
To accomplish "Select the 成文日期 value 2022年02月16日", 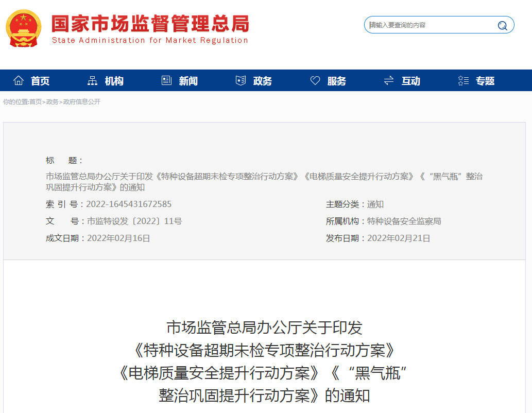I will click(118, 238).
